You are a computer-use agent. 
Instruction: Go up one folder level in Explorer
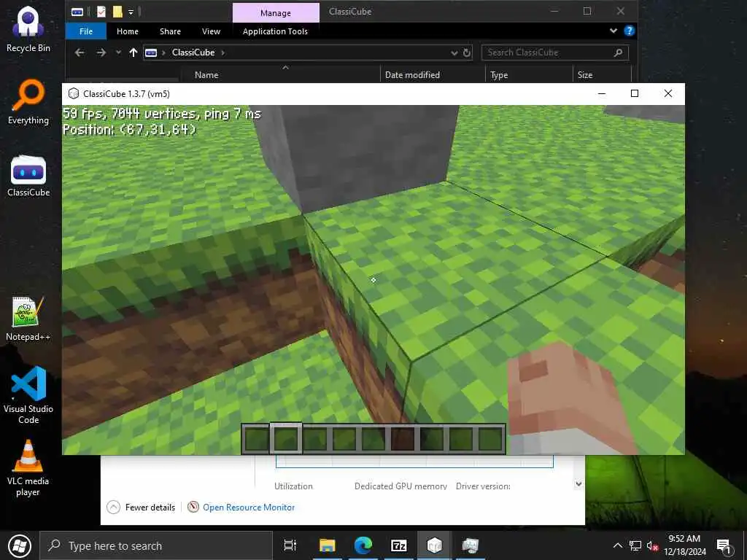coord(133,52)
